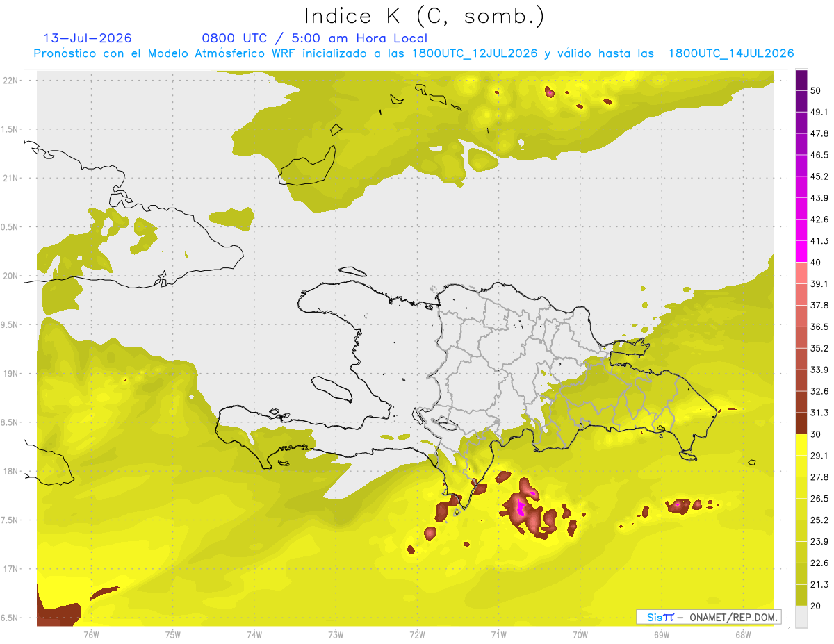Click the '29.1' value on the color scale
This screenshot has width=834, height=644.
click(819, 456)
